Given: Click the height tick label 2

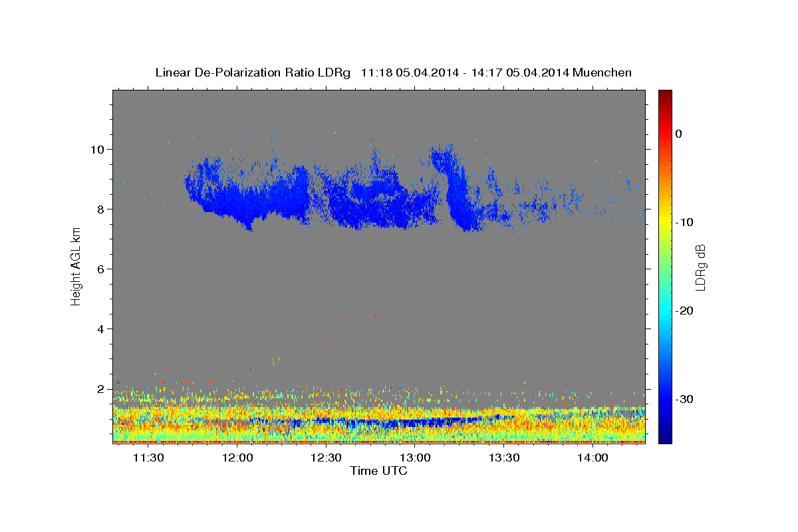Looking at the screenshot, I should (101, 388).
